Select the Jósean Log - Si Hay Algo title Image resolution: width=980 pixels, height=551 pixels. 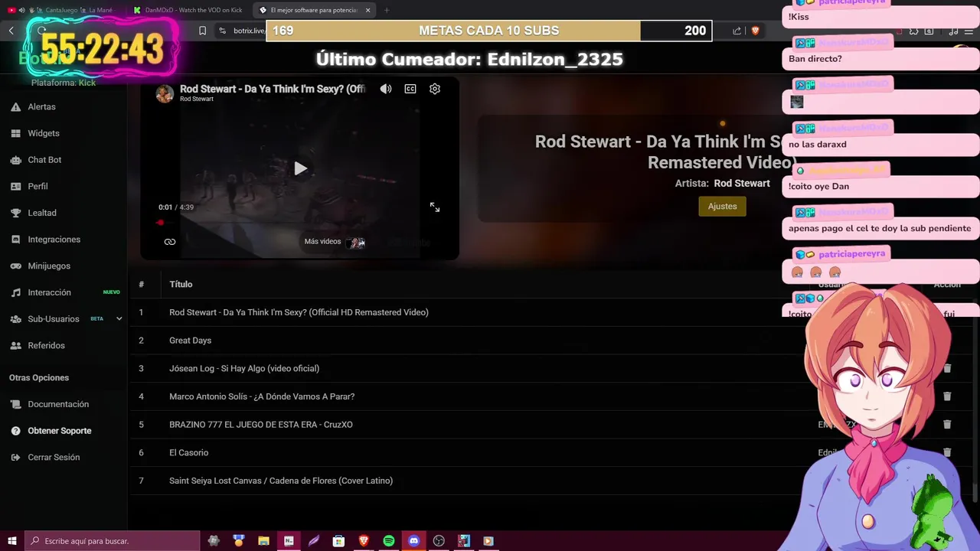(x=244, y=368)
